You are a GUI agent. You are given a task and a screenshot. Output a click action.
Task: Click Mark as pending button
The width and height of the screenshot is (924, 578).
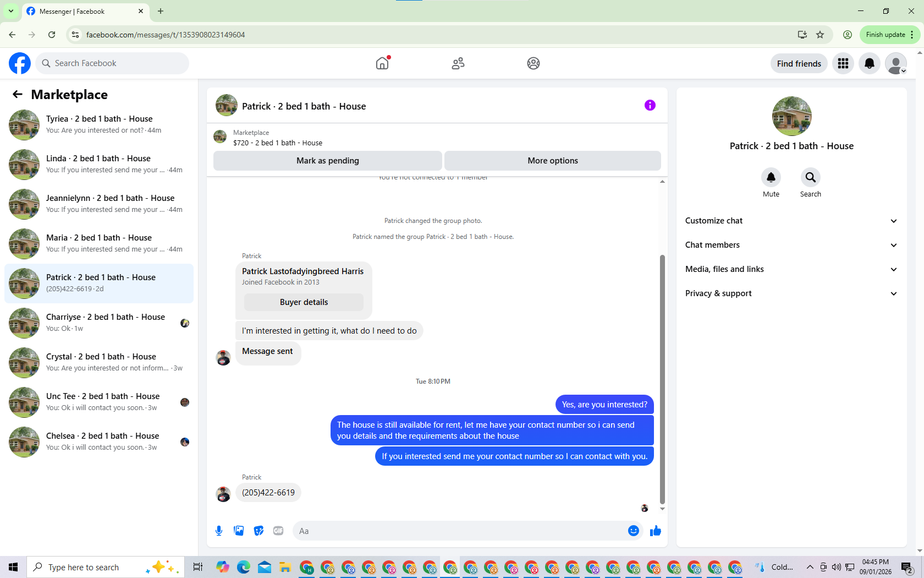tap(328, 161)
